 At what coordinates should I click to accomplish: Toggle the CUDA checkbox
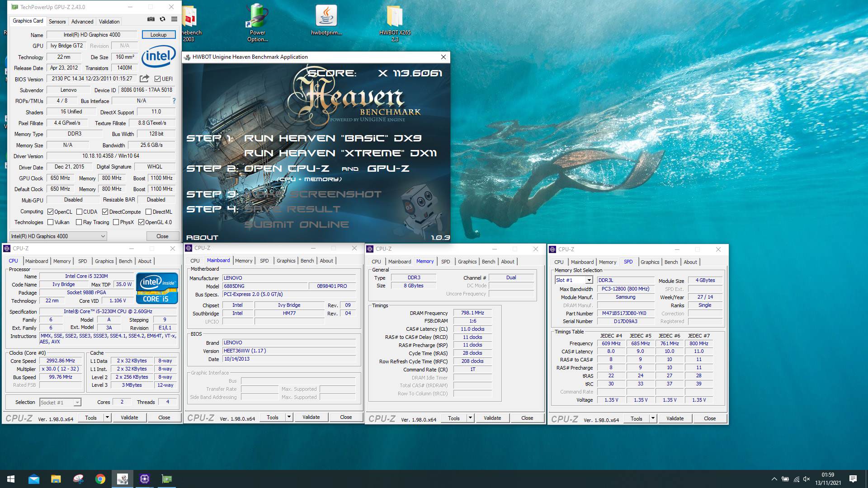click(x=80, y=211)
